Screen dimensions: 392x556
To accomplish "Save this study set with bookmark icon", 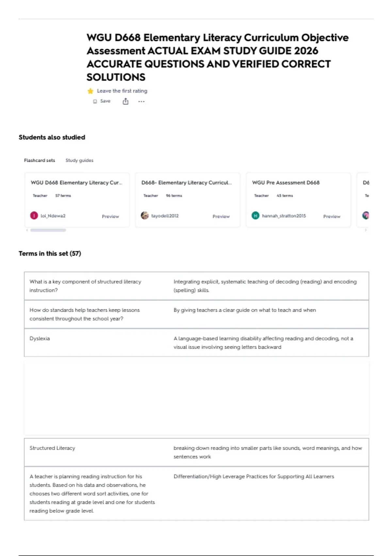I will [102, 101].
